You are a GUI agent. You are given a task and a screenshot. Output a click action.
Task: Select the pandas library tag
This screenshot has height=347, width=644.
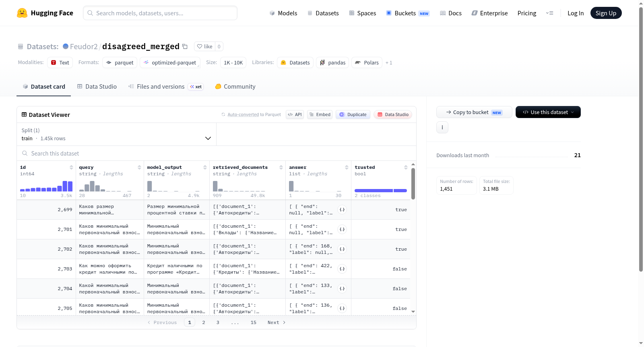[x=333, y=62]
